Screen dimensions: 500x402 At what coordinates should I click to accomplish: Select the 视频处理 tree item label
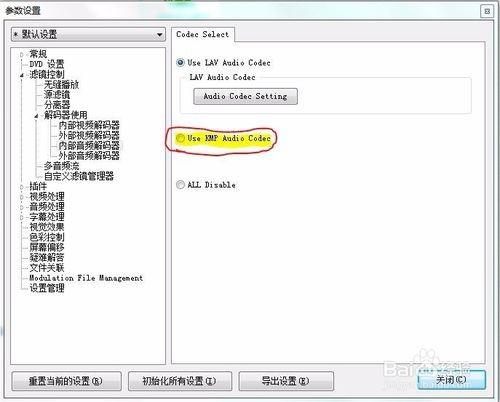pos(47,197)
